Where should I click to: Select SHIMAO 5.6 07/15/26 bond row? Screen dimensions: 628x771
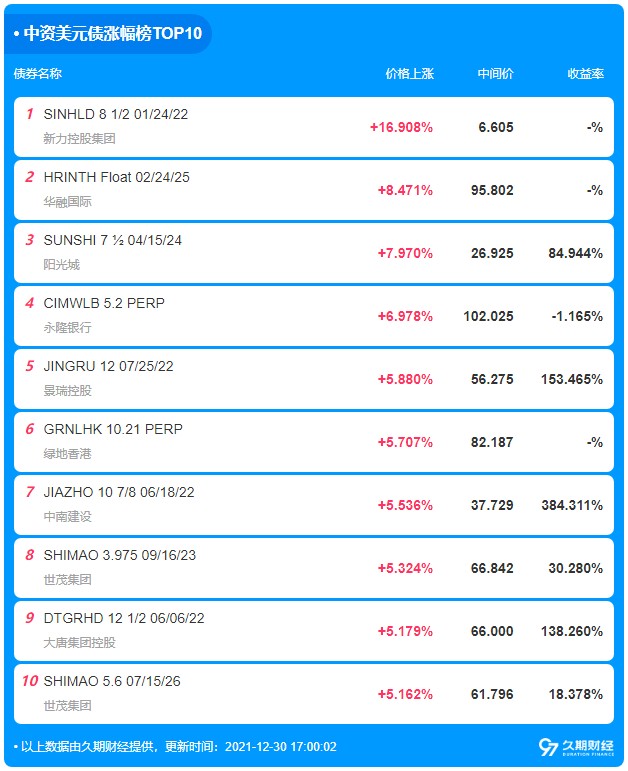pos(314,693)
